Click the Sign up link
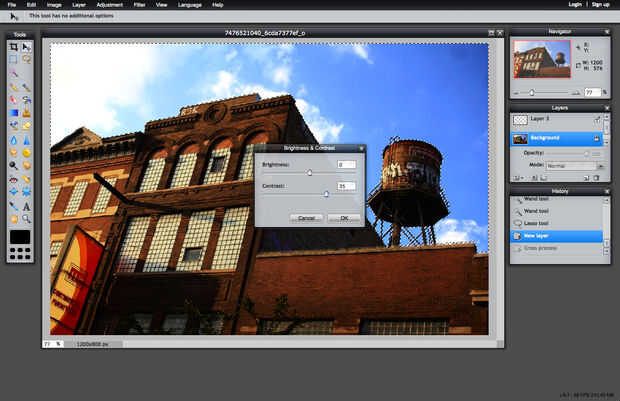This screenshot has width=620, height=401. point(601,4)
